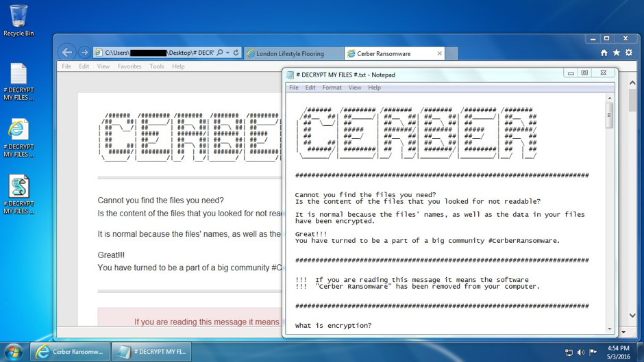This screenshot has width=644, height=362.
Task: Open the Recycle Bin desktop icon
Action: 18,21
